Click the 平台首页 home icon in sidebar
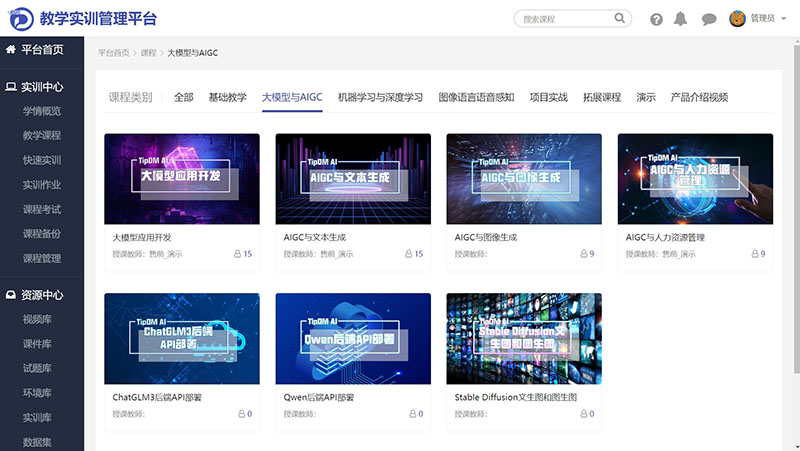 point(10,49)
